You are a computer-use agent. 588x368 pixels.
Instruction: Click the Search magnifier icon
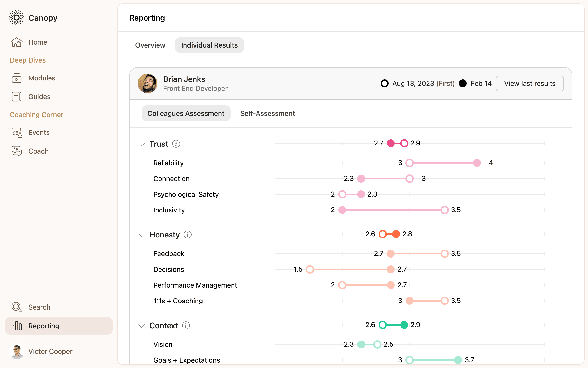16,307
